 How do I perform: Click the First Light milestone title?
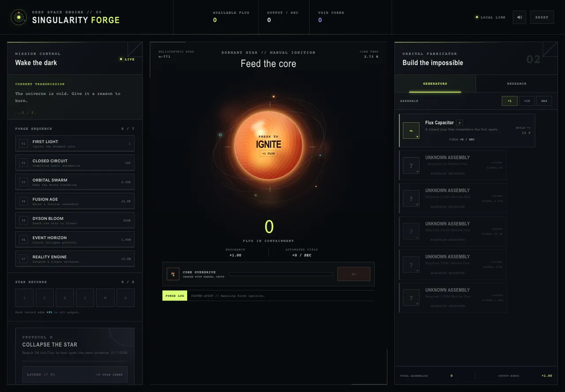coord(45,142)
